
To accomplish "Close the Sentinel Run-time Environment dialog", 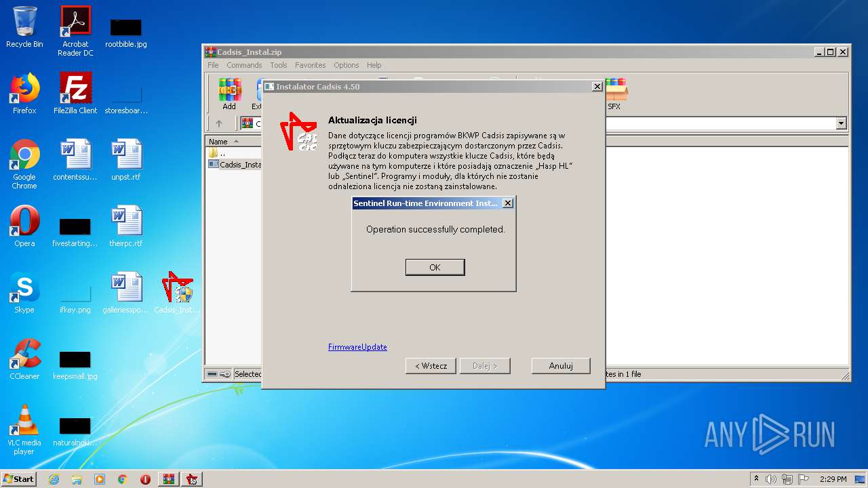I will tap(507, 203).
